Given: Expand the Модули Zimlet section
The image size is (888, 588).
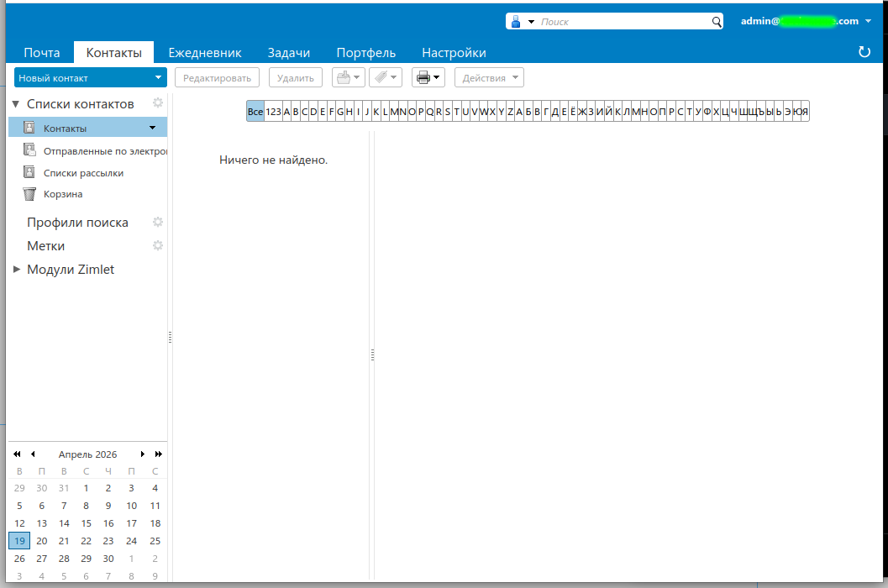Looking at the screenshot, I should tap(17, 269).
